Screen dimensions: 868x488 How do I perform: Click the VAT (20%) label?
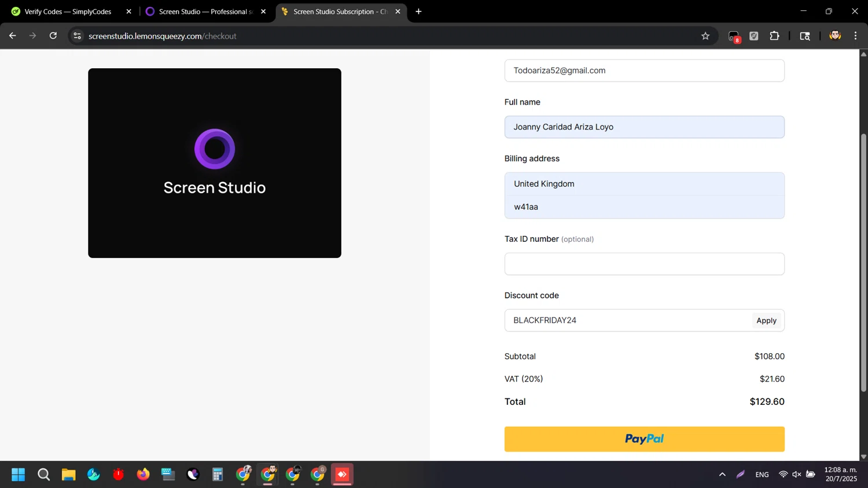[524, 379]
